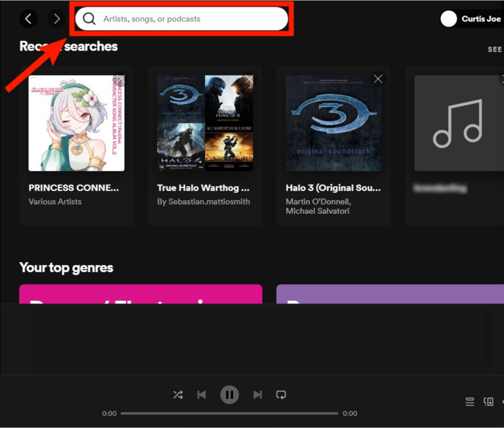The width and height of the screenshot is (504, 428).
Task: Open the Curtis Joe account menu
Action: [481, 19]
